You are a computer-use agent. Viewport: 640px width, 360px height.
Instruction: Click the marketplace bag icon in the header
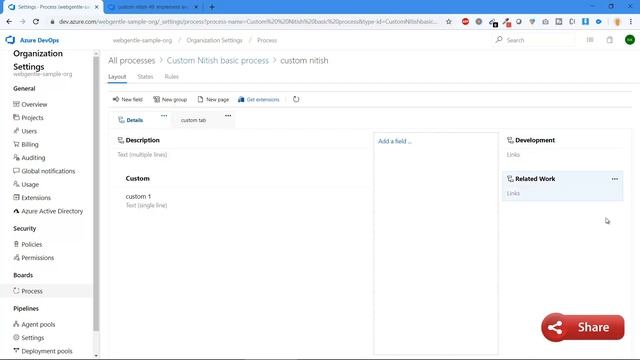tap(610, 40)
